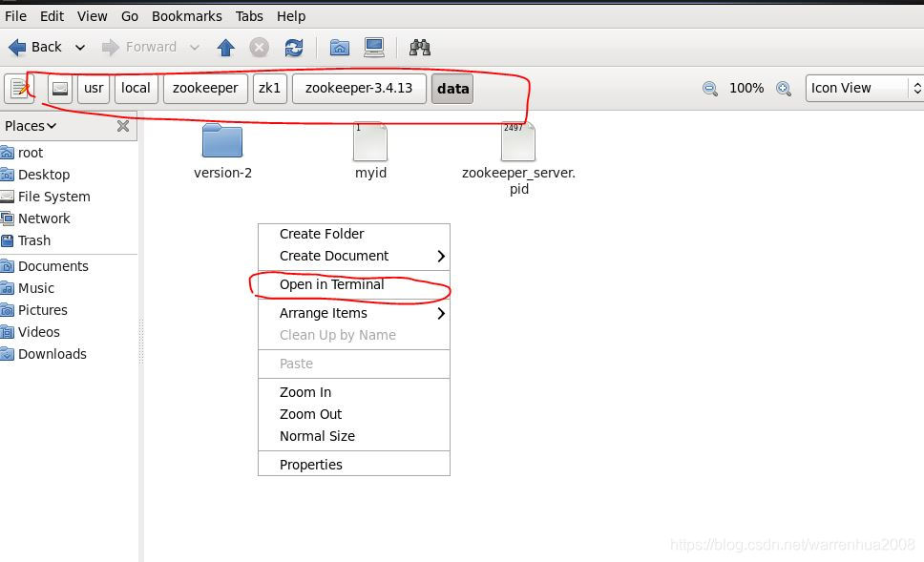Navigate to the zk1 path segment
Image resolution: width=924 pixels, height=562 pixels.
pos(270,89)
